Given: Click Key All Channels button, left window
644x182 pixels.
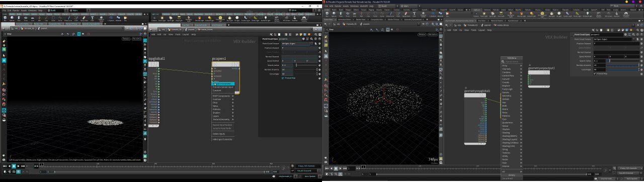Looking at the screenshot, I should (306, 171).
